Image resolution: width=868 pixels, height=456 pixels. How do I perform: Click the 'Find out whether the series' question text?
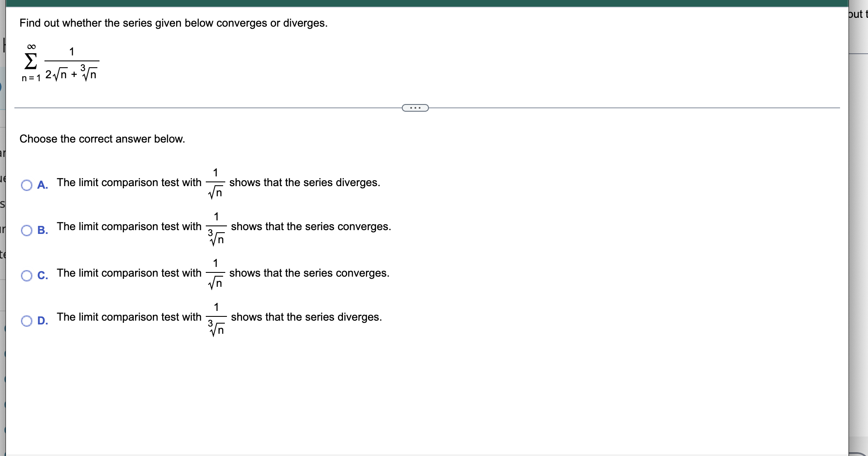pyautogui.click(x=173, y=23)
